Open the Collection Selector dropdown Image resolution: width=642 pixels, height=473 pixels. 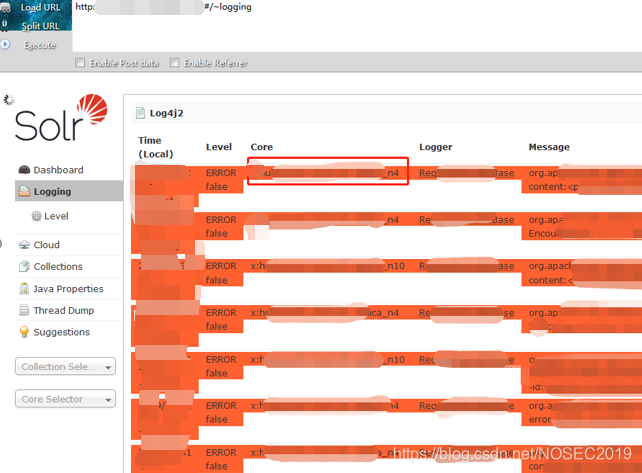(65, 367)
